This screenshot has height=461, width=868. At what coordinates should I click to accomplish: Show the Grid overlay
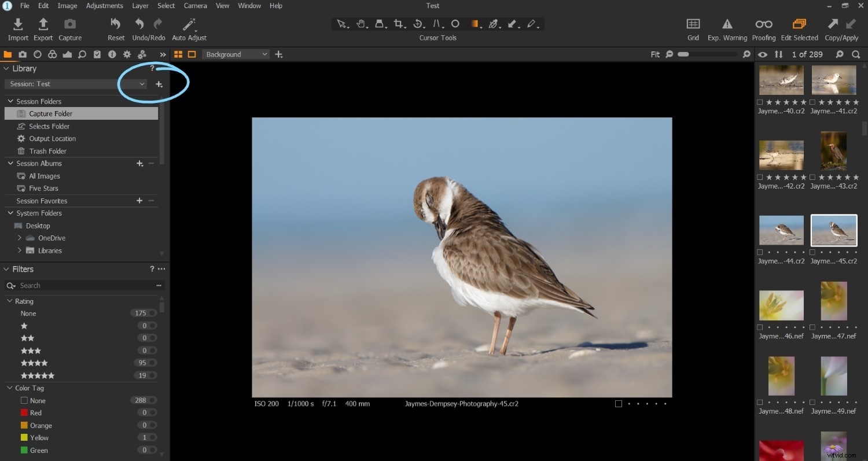pyautogui.click(x=693, y=27)
